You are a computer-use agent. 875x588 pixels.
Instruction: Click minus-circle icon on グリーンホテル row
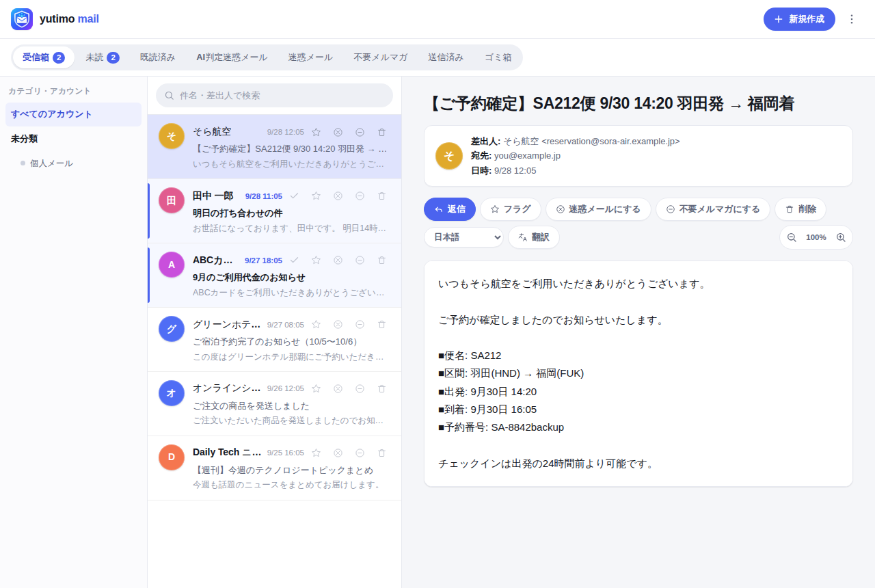(x=360, y=325)
